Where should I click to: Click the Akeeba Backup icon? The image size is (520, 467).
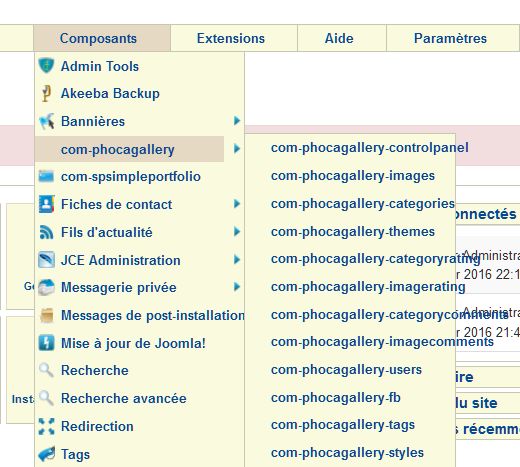(x=46, y=93)
